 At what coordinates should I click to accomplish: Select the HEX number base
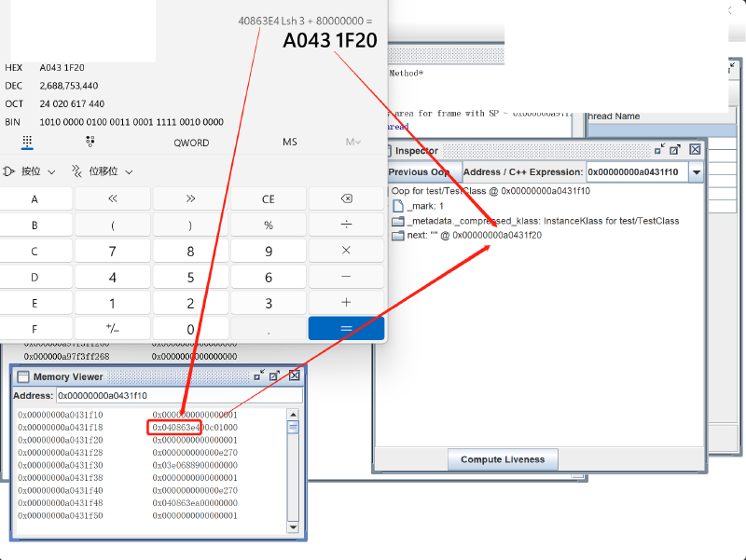[x=14, y=68]
